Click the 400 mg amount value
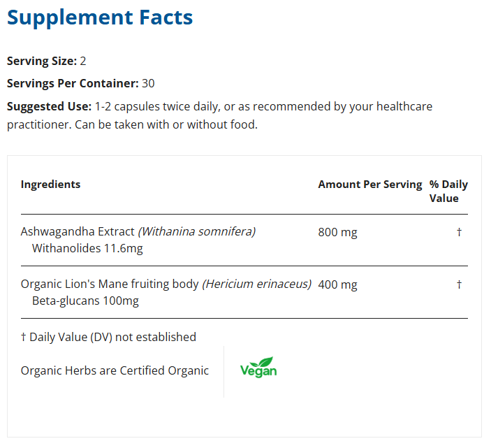This screenshot has height=448, width=491. [x=337, y=284]
